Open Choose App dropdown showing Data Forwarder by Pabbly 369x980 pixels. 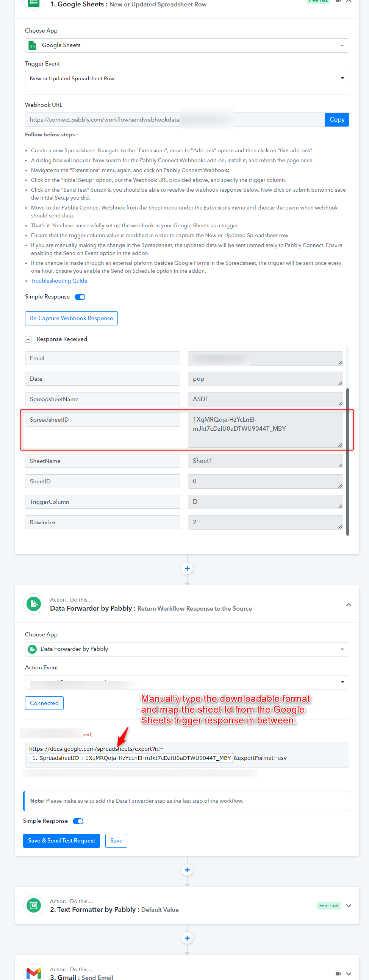point(187,649)
